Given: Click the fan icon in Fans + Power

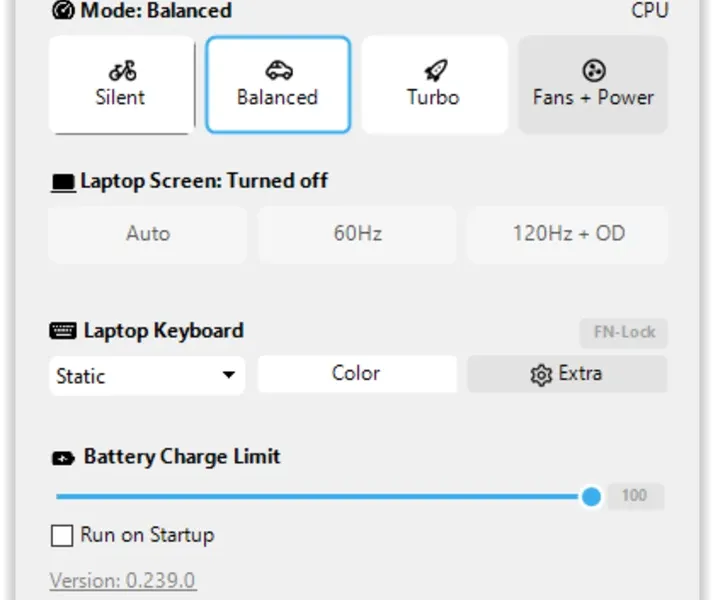Looking at the screenshot, I should [x=593, y=71].
